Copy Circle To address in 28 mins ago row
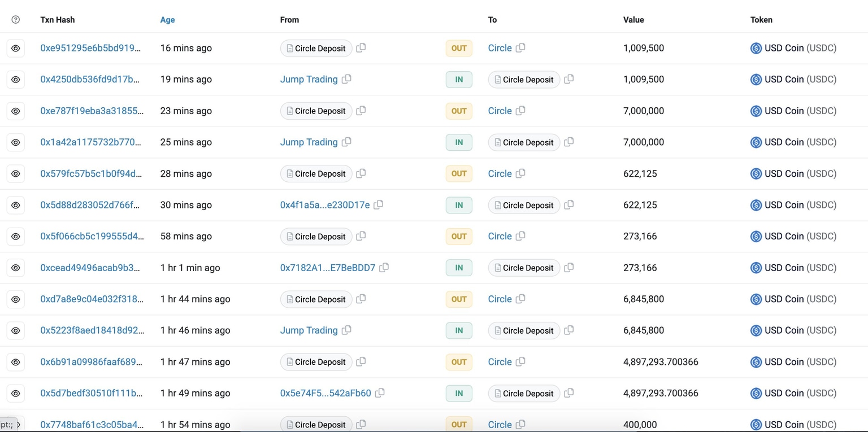This screenshot has height=432, width=868. 520,173
